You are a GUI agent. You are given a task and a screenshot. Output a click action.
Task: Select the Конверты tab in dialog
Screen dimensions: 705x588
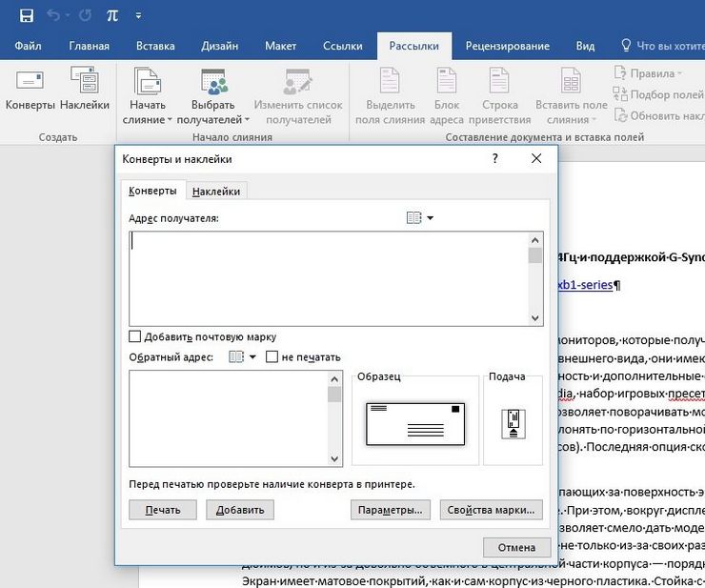152,191
